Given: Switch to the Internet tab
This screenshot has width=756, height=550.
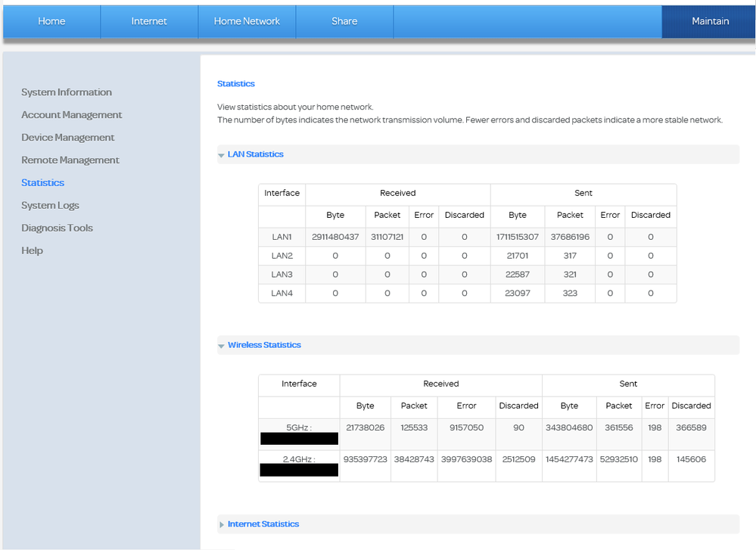Looking at the screenshot, I should point(149,21).
